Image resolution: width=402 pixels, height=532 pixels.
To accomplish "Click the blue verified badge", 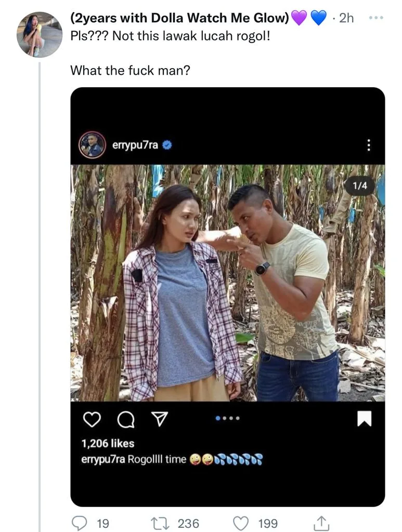I will (167, 145).
